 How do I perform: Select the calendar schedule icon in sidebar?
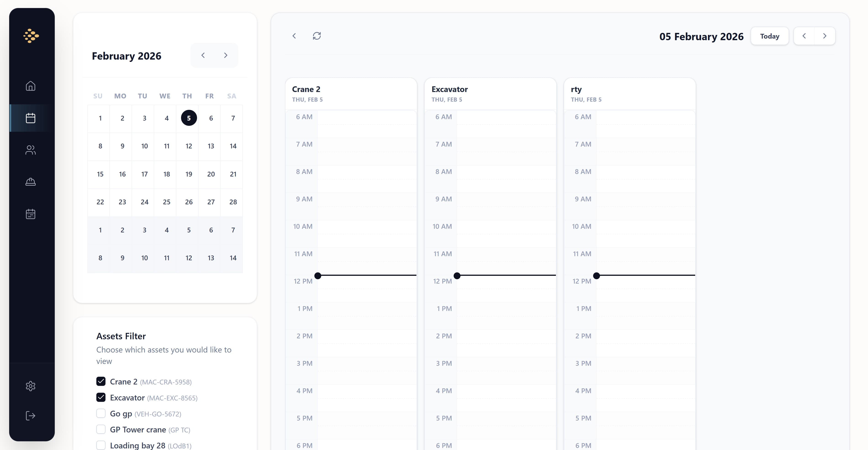(31, 118)
